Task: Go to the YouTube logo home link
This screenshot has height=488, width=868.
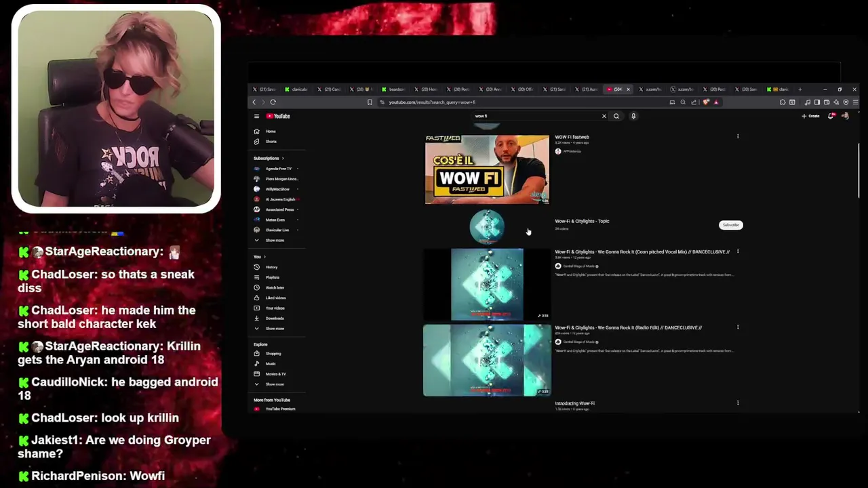Action: (x=278, y=116)
